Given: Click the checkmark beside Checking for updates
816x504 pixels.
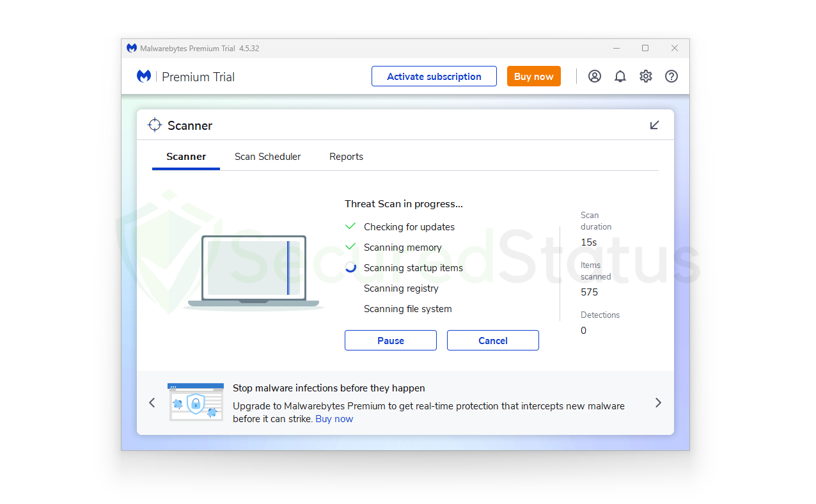Looking at the screenshot, I should point(350,226).
